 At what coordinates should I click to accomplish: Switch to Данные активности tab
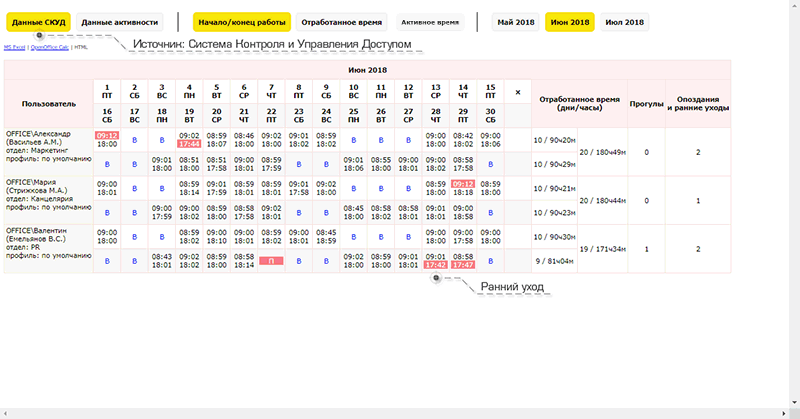coord(119,22)
